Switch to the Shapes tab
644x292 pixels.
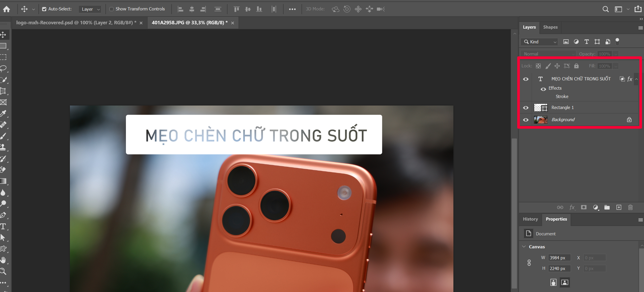[550, 27]
